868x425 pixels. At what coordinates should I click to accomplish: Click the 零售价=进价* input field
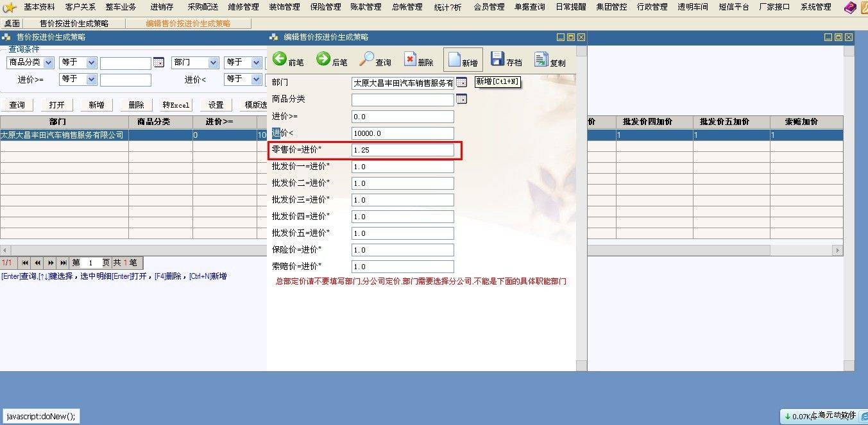[x=402, y=150]
